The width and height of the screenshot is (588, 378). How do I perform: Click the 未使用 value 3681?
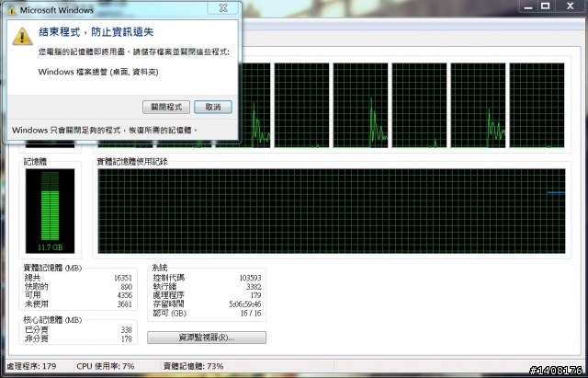[x=125, y=304]
